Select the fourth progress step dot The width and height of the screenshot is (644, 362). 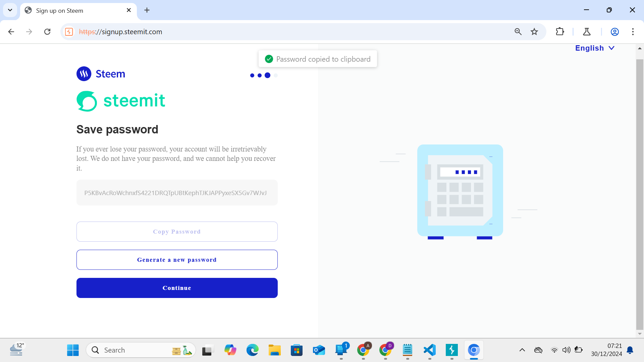pyautogui.click(x=276, y=75)
